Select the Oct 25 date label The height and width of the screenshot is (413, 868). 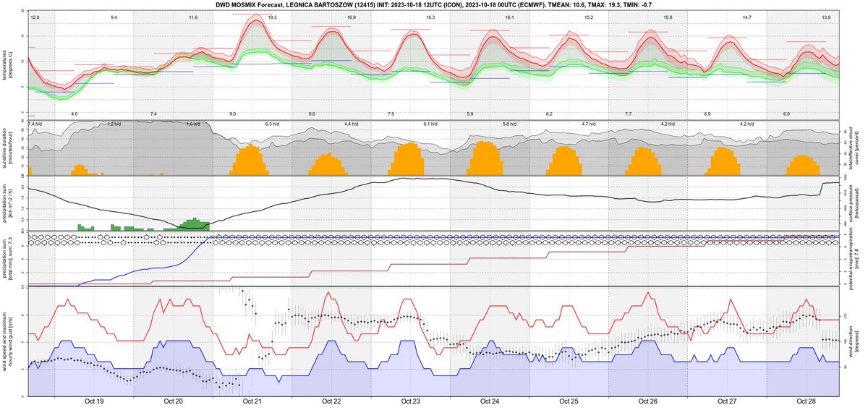click(569, 401)
